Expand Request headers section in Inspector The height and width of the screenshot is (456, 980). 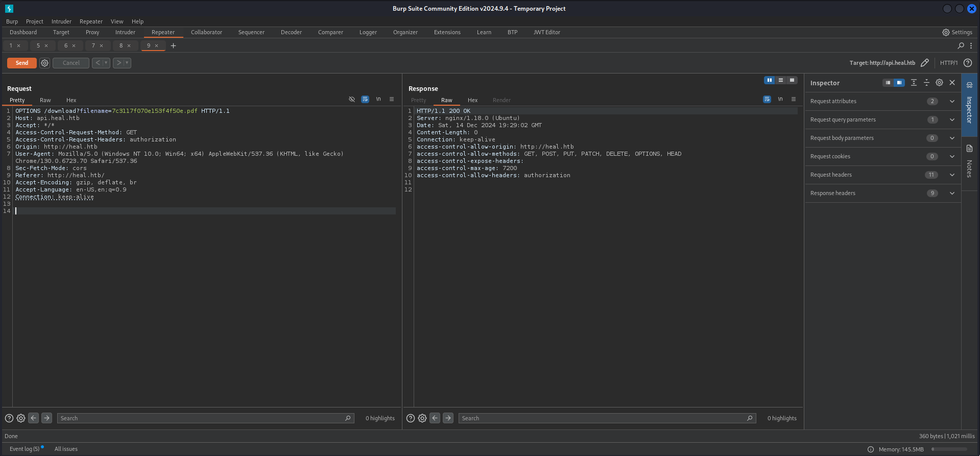tap(952, 175)
